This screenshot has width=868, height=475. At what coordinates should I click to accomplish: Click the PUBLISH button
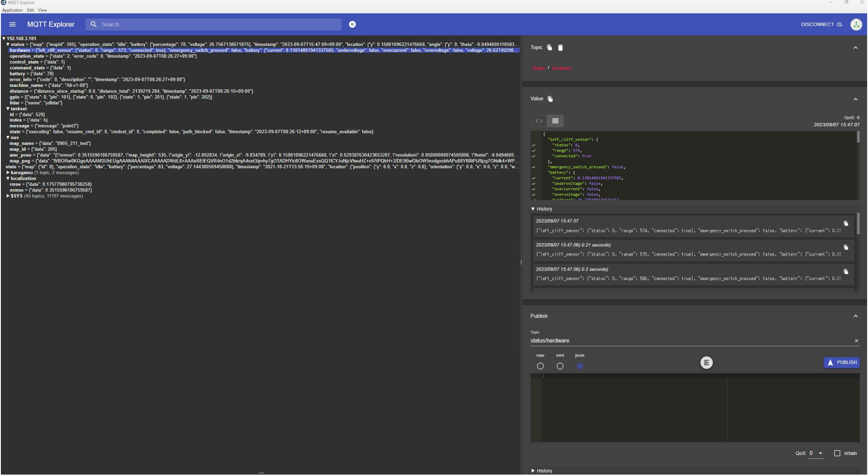841,363
